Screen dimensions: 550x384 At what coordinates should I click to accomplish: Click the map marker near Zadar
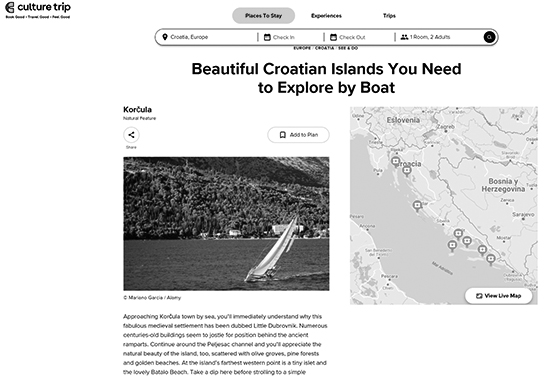tap(417, 206)
